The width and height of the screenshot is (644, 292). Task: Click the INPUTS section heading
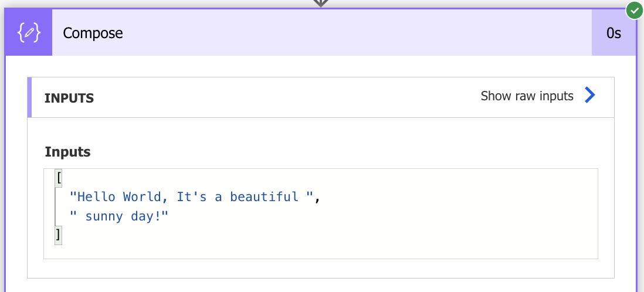(69, 98)
